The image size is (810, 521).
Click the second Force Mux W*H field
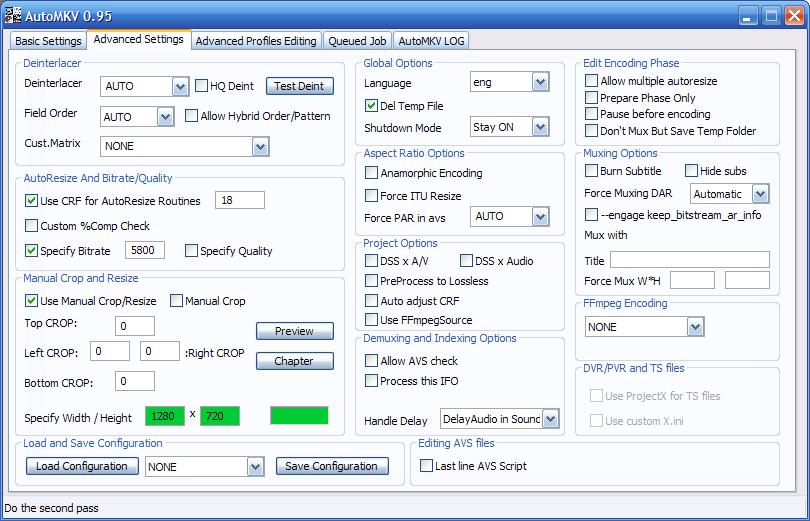pyautogui.click(x=747, y=280)
